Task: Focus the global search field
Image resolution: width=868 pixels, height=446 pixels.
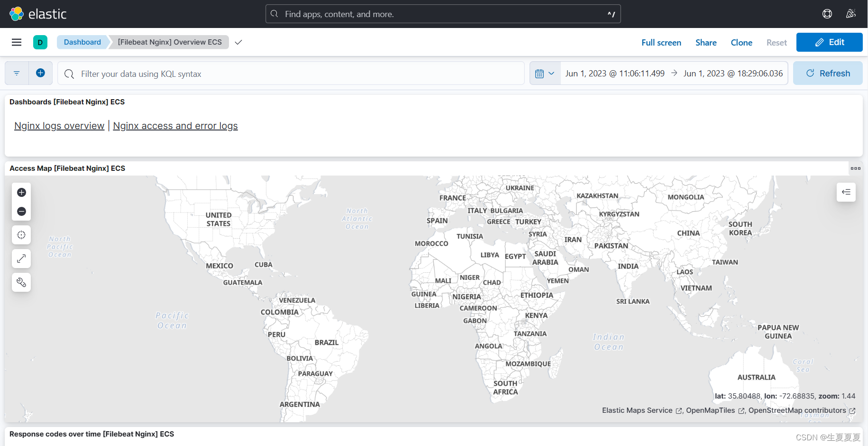Action: 443,14
